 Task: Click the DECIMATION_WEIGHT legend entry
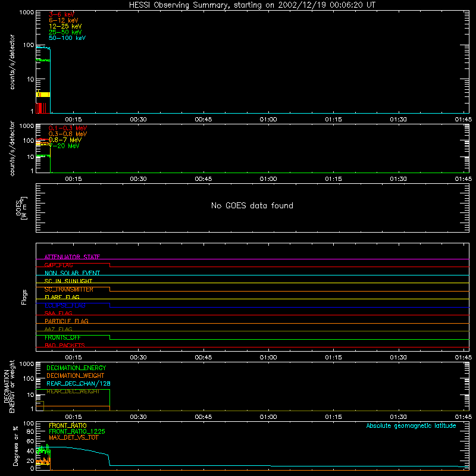pos(76,375)
